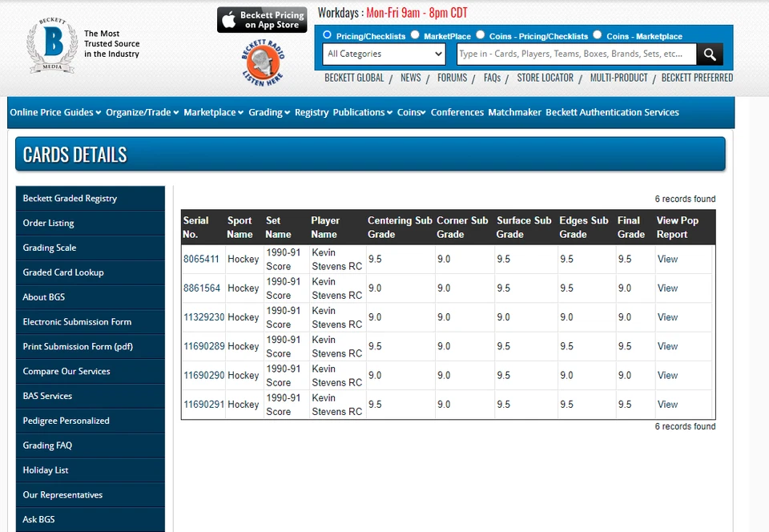Image resolution: width=769 pixels, height=532 pixels.
Task: Open Pedigree Personalized sidebar item
Action: pos(91,421)
